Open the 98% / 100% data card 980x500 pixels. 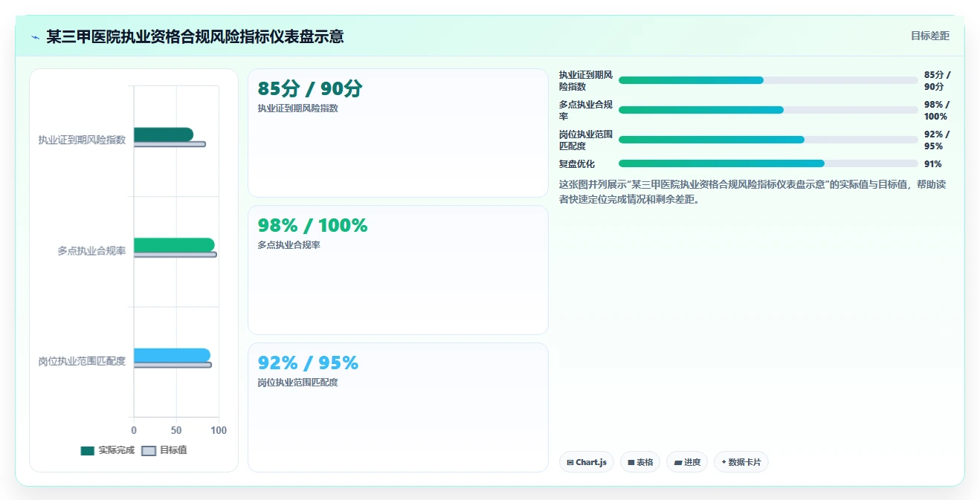398,270
